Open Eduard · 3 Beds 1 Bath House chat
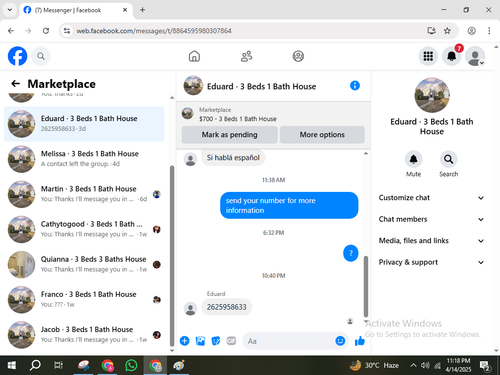 (84, 124)
